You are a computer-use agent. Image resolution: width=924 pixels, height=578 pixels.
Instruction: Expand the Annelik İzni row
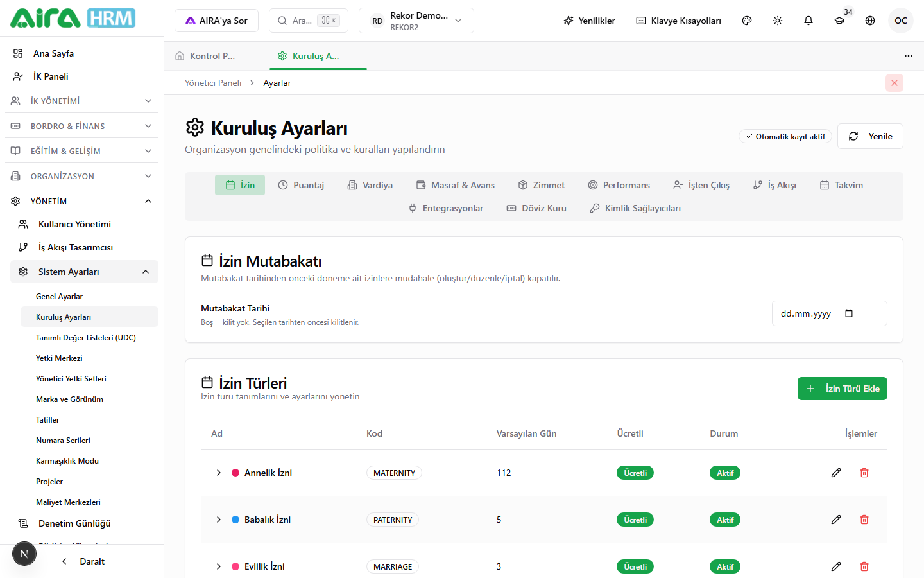[219, 473]
